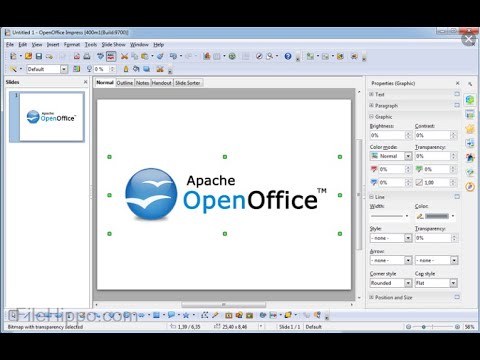Click the Brightness value field
The image size is (480, 360).
pyautogui.click(x=387, y=135)
